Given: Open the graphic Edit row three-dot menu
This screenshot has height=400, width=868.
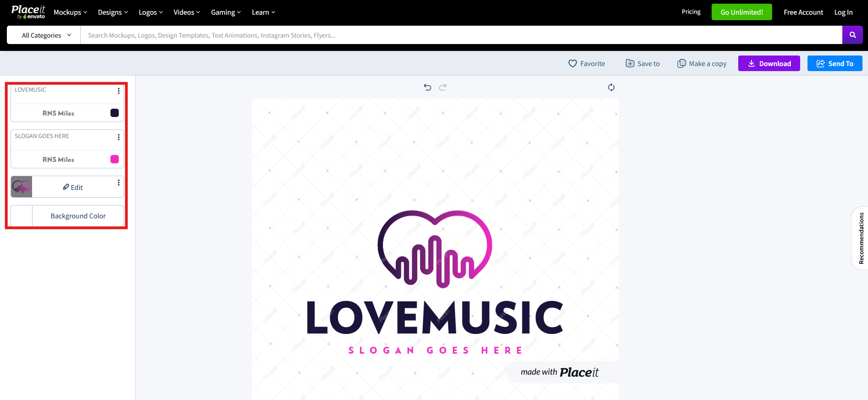Looking at the screenshot, I should click(119, 183).
